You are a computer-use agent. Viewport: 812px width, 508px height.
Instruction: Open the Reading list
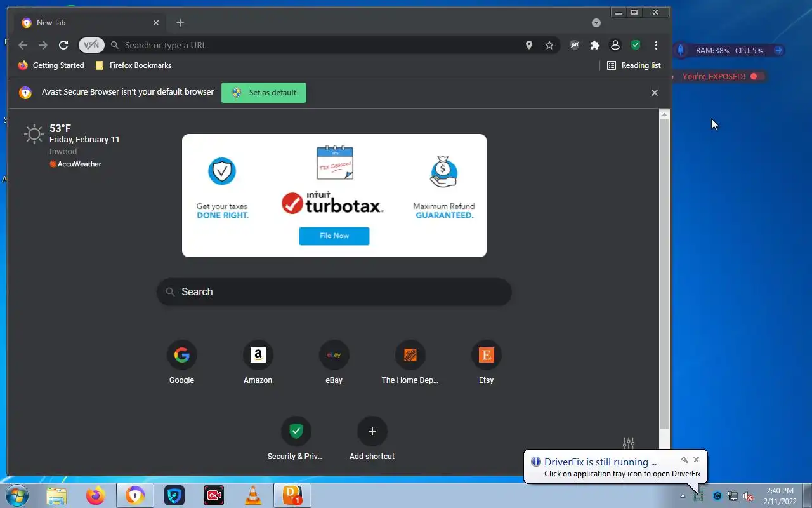point(634,65)
